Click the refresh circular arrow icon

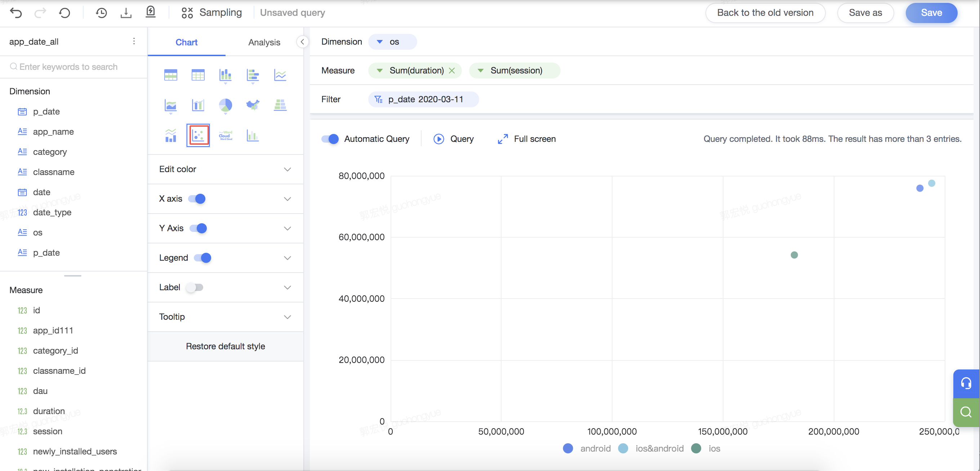point(65,13)
